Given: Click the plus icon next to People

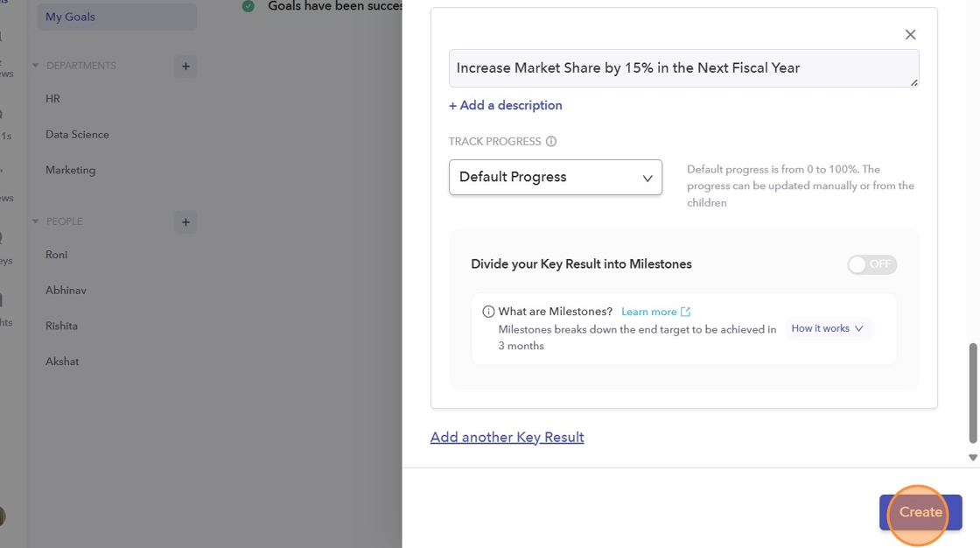Looking at the screenshot, I should (185, 222).
